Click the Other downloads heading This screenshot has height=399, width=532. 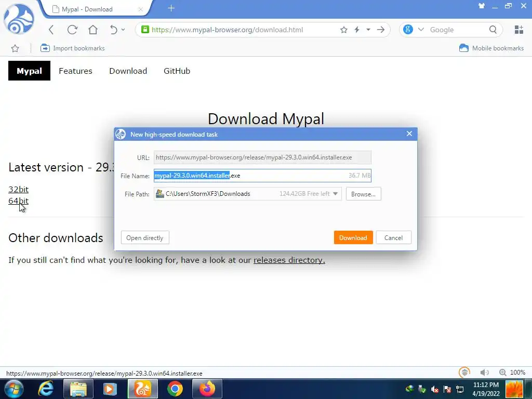pos(56,238)
